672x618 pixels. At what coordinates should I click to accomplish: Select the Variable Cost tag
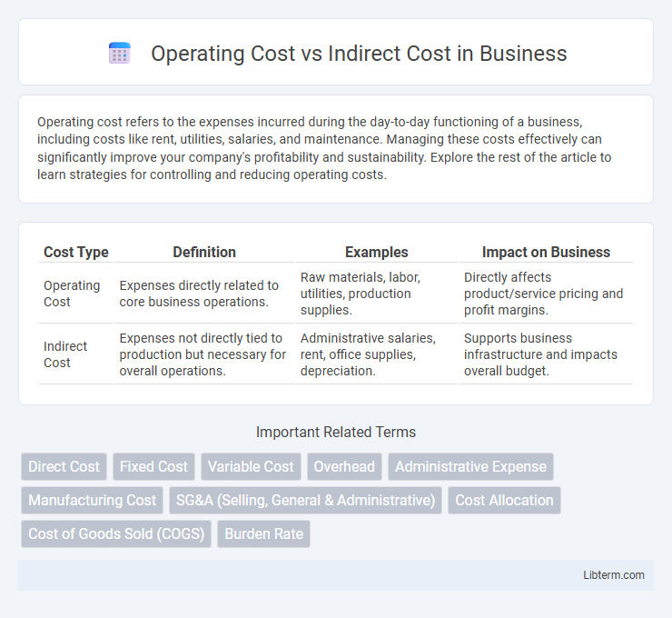(251, 466)
